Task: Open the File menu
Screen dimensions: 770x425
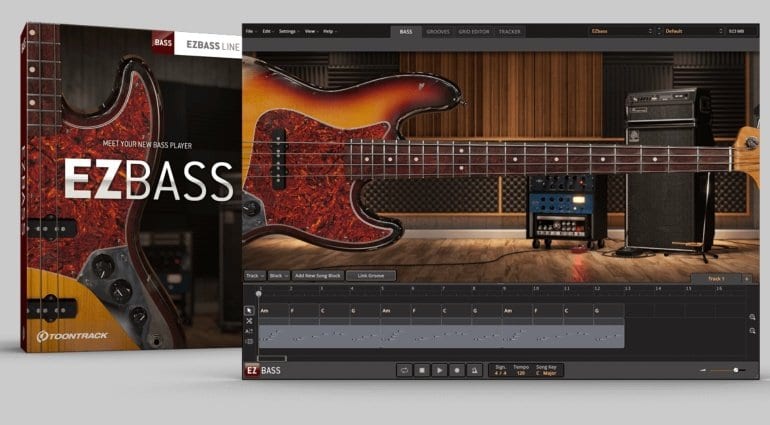Action: pos(250,31)
